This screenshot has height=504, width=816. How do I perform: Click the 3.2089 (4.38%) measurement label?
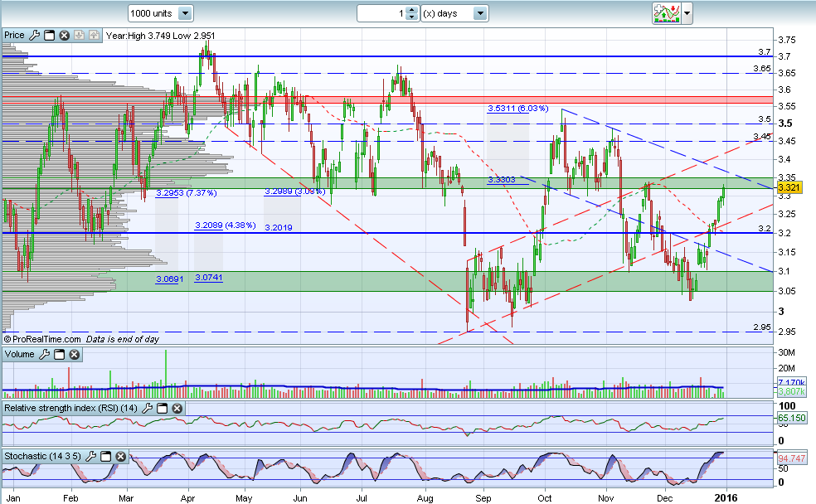pos(226,225)
